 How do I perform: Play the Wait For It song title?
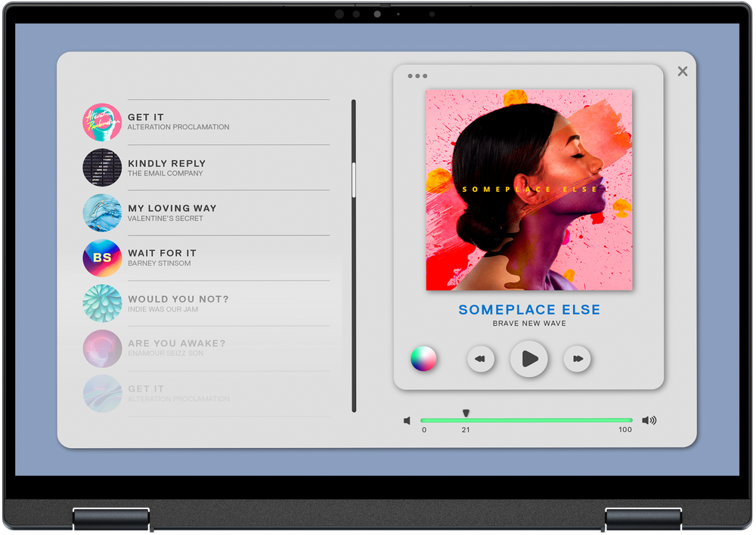coord(162,253)
